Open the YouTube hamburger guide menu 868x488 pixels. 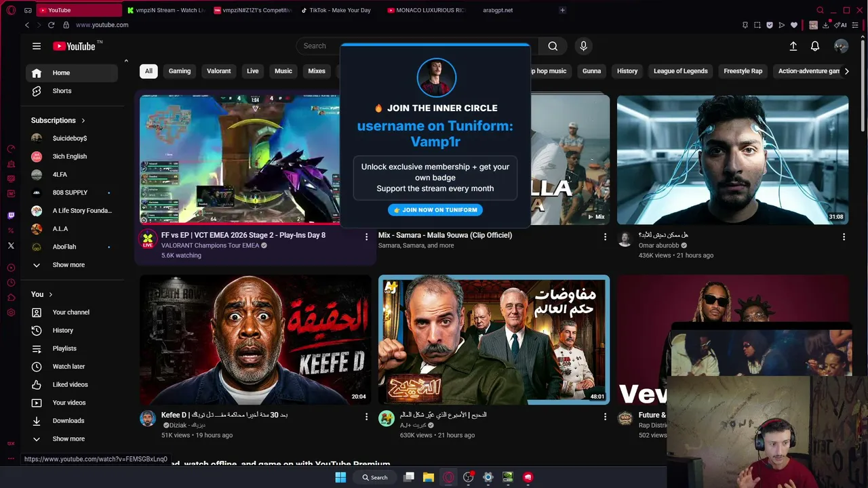[37, 46]
